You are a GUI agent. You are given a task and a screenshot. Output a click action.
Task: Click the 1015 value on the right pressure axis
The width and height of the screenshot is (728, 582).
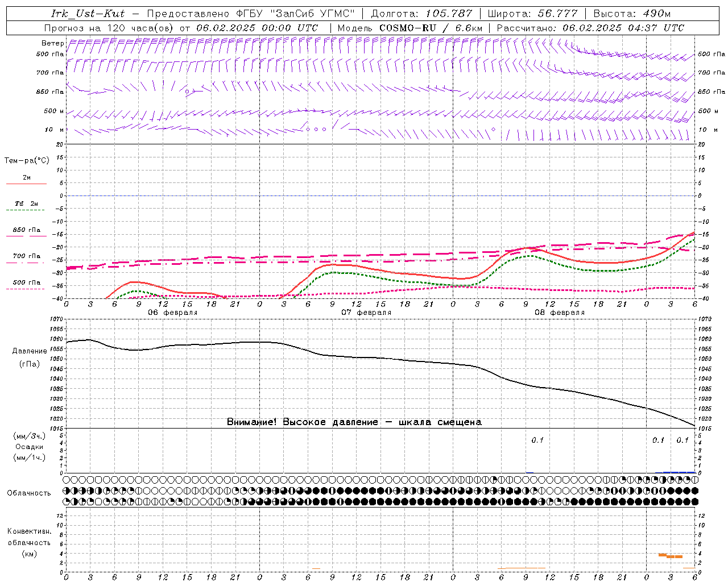(705, 428)
